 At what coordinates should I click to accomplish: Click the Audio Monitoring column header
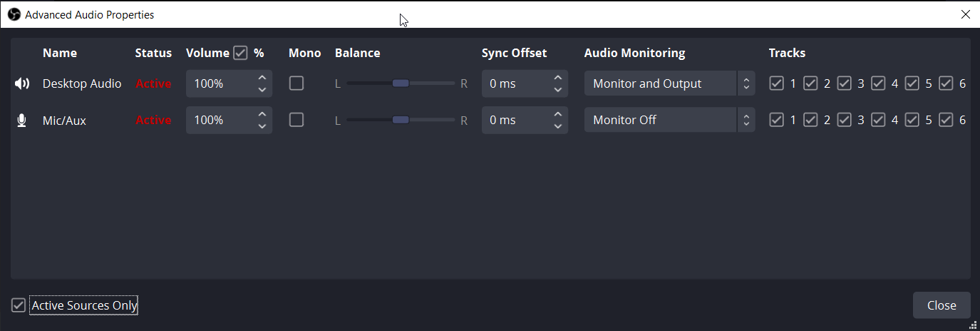[x=634, y=53]
